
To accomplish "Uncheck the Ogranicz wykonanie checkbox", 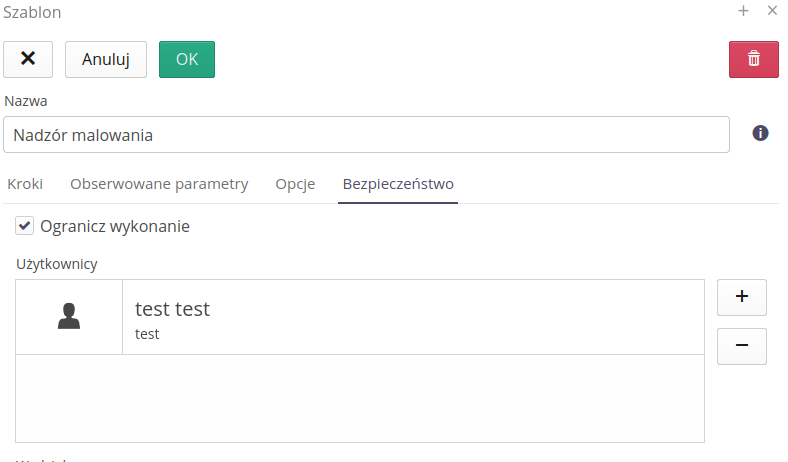I will point(25,226).
